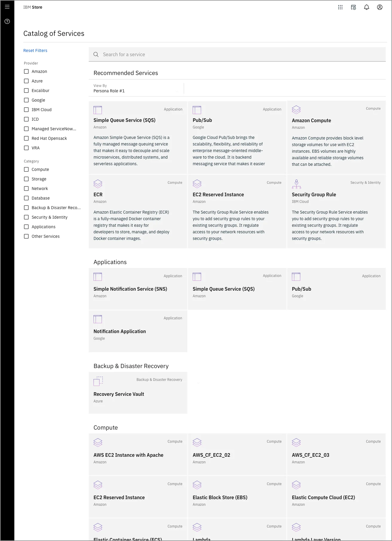Enable the Google provider filter

pyautogui.click(x=26, y=100)
